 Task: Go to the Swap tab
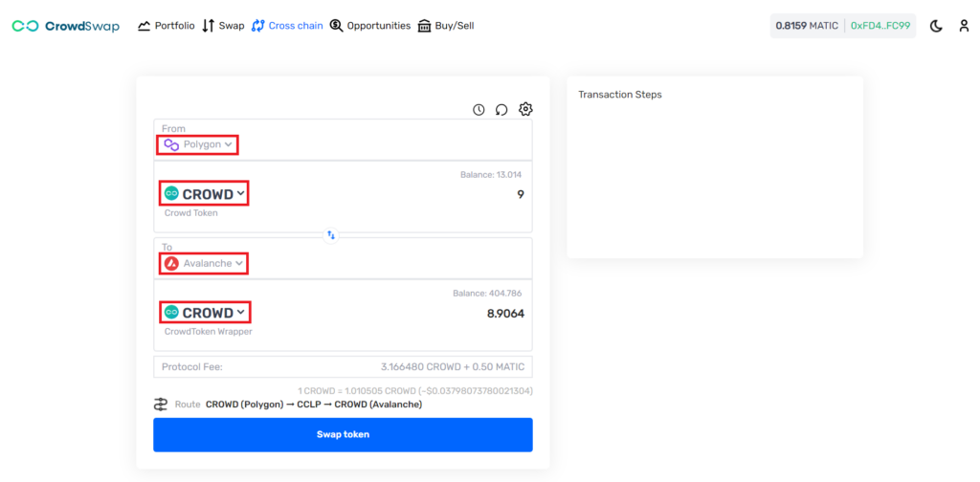click(x=223, y=26)
